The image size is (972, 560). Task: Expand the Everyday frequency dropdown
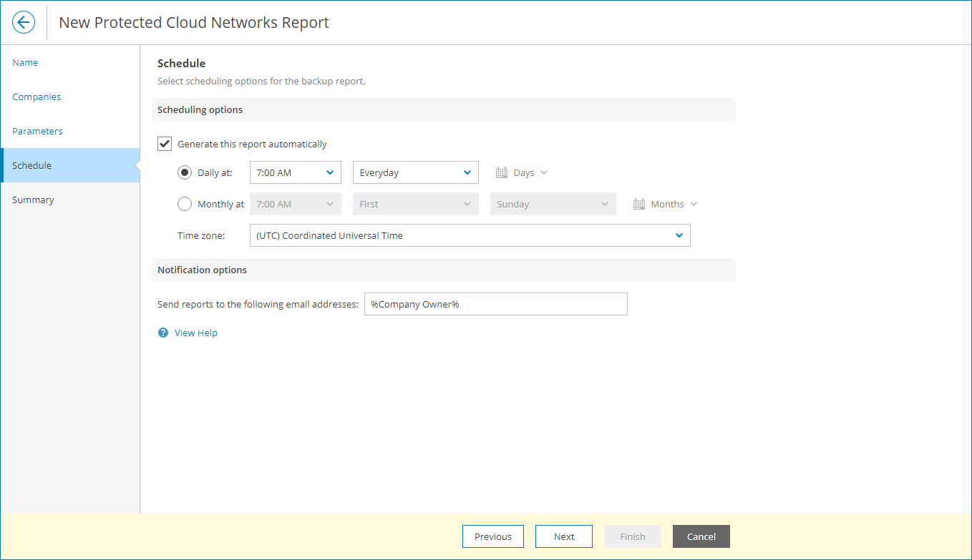tap(415, 172)
